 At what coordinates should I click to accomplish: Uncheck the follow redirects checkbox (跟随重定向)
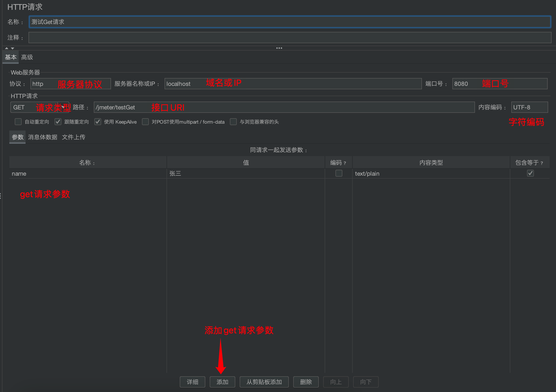click(x=58, y=122)
